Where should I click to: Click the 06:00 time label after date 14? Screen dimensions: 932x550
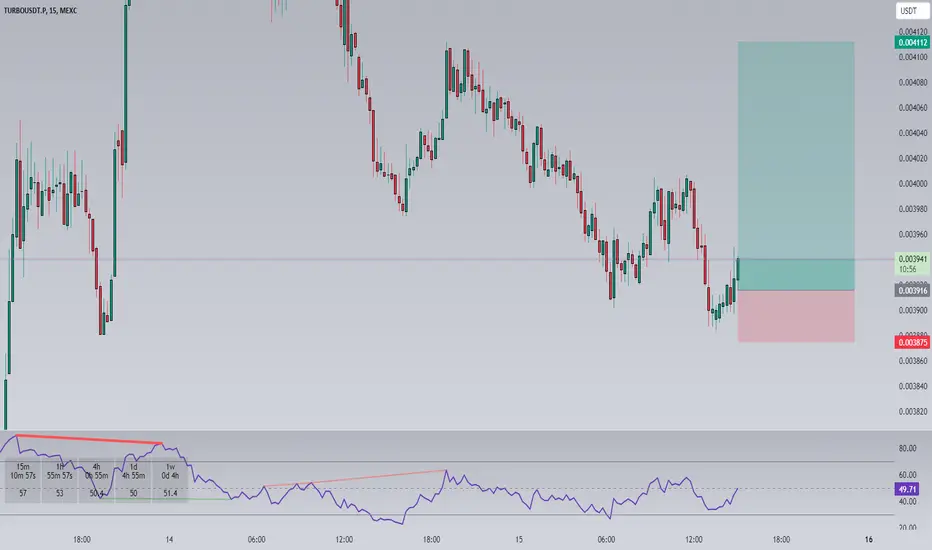point(256,540)
